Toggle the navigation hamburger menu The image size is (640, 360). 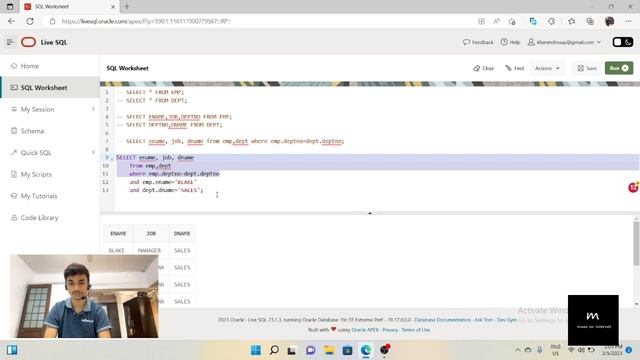(x=10, y=42)
